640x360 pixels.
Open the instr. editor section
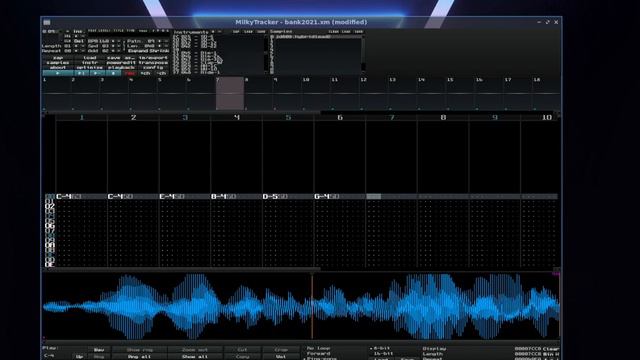click(89, 63)
